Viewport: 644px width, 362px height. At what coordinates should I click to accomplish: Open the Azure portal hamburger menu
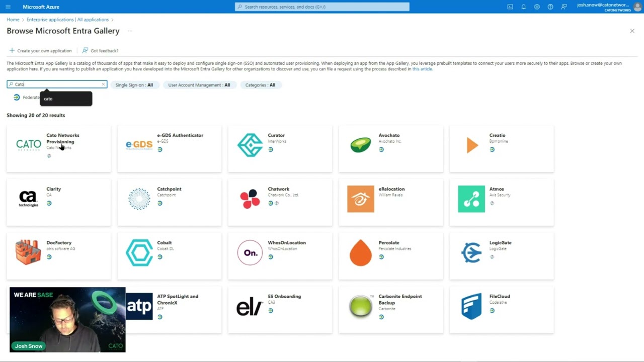tap(8, 7)
